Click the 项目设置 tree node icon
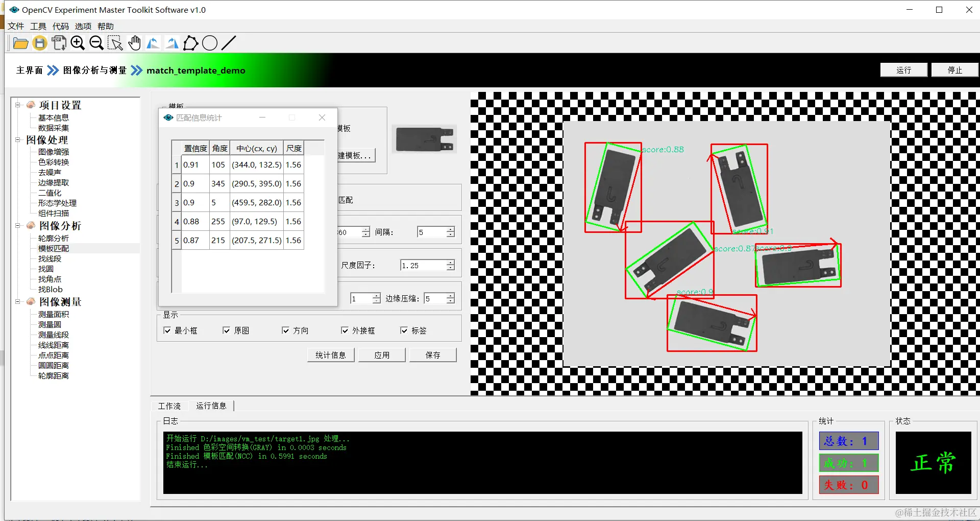980x521 pixels. [31, 105]
